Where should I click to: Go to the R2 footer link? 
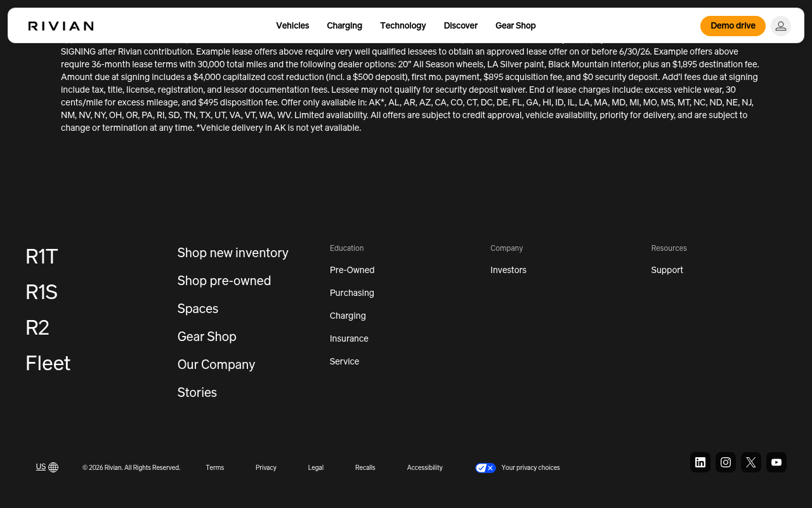37,328
